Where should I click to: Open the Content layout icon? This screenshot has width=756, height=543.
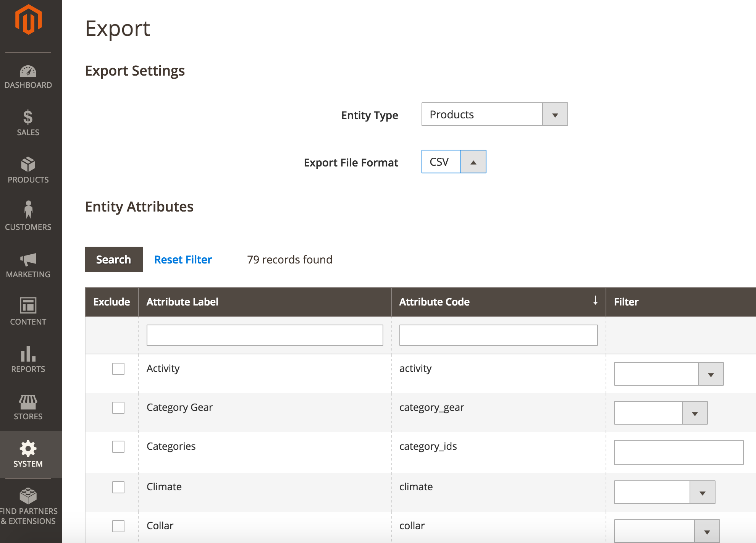click(28, 305)
